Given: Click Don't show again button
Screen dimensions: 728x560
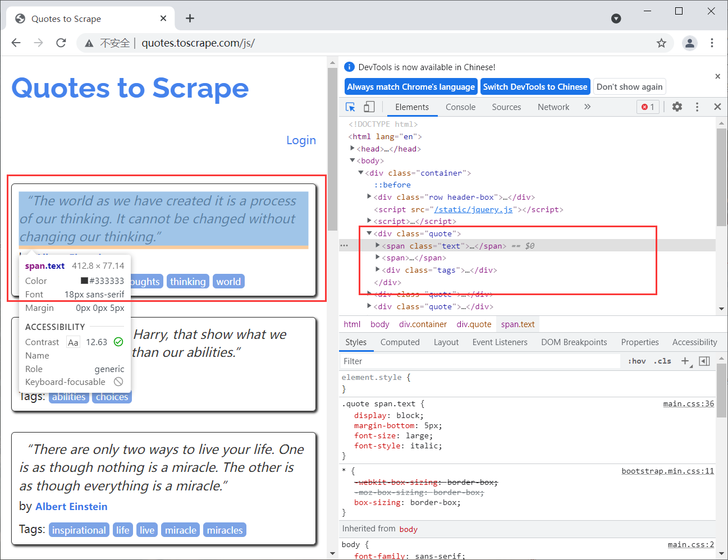Looking at the screenshot, I should 629,87.
